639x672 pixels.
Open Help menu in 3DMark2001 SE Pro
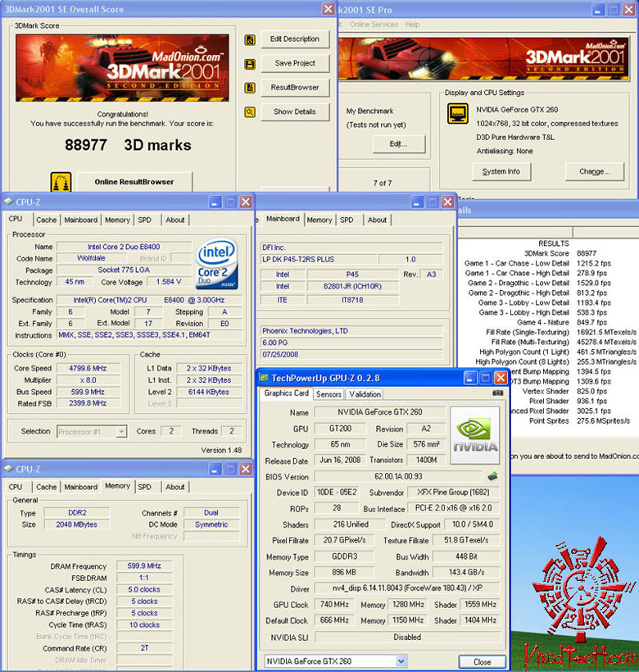point(412,25)
